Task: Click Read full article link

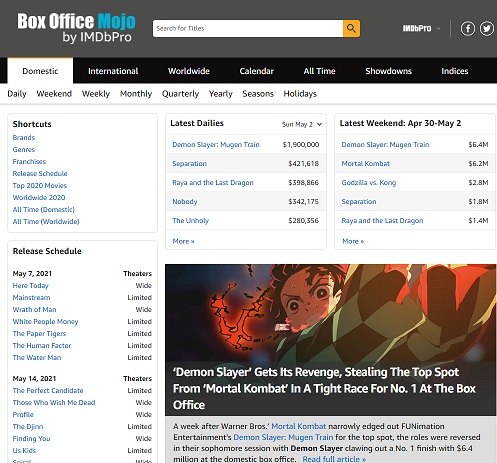Action: pos(334,459)
